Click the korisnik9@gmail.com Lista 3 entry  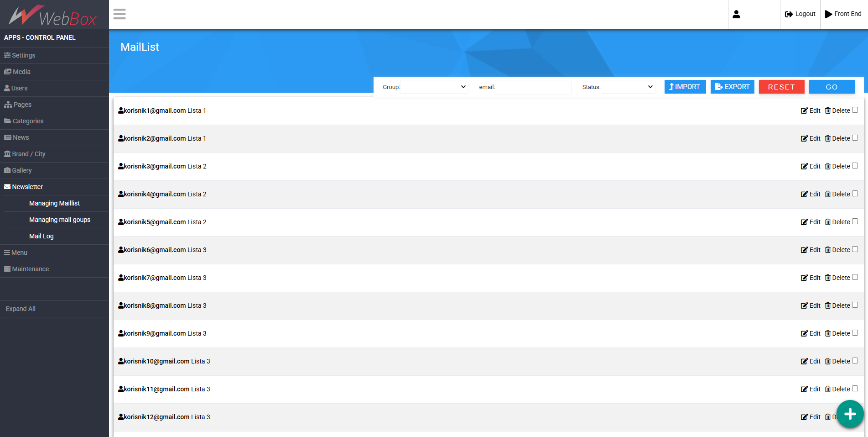[162, 333]
